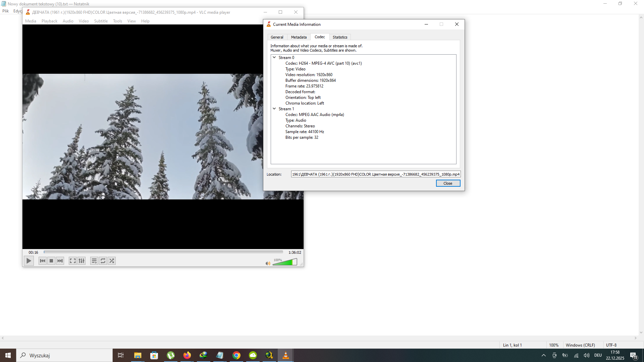Viewport: 644px width, 362px height.
Task: Toggle fullscreen video mode
Action: [x=72, y=261]
